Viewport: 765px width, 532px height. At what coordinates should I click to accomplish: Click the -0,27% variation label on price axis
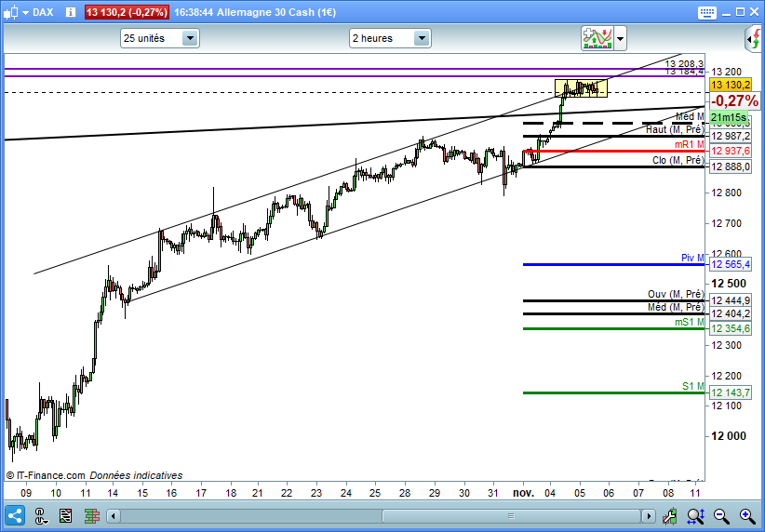click(x=734, y=101)
